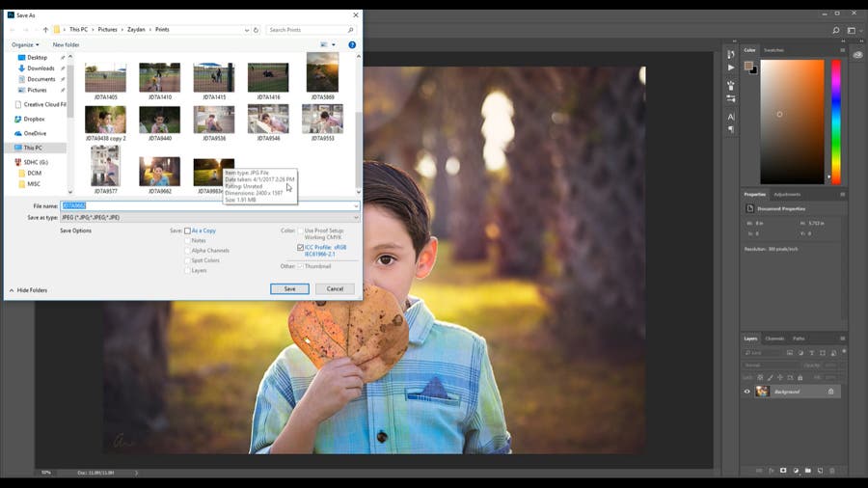This screenshot has width=868, height=488.
Task: Create a new layer icon
Action: tap(821, 471)
